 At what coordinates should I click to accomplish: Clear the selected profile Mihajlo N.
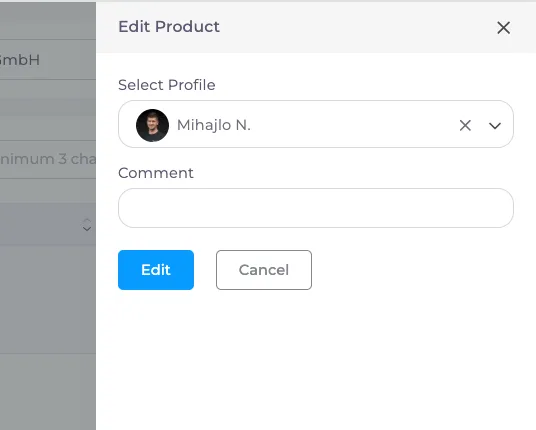click(x=465, y=125)
